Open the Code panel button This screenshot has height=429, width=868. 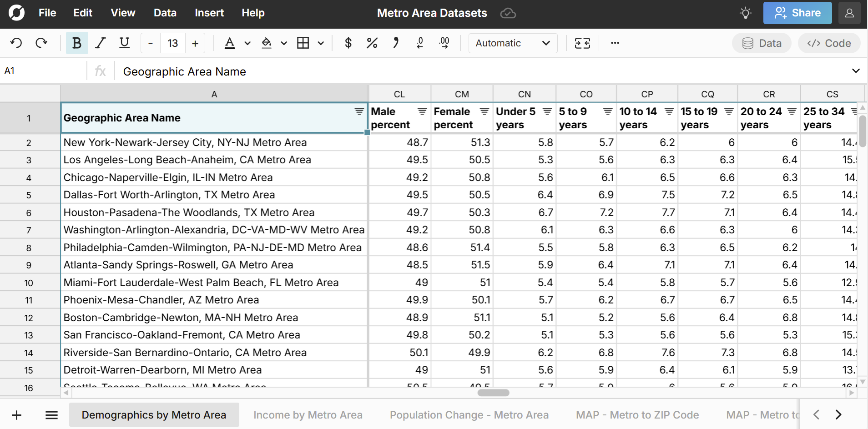pyautogui.click(x=829, y=43)
